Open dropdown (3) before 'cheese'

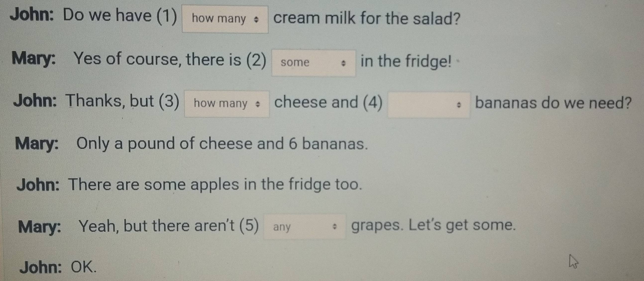point(227,104)
